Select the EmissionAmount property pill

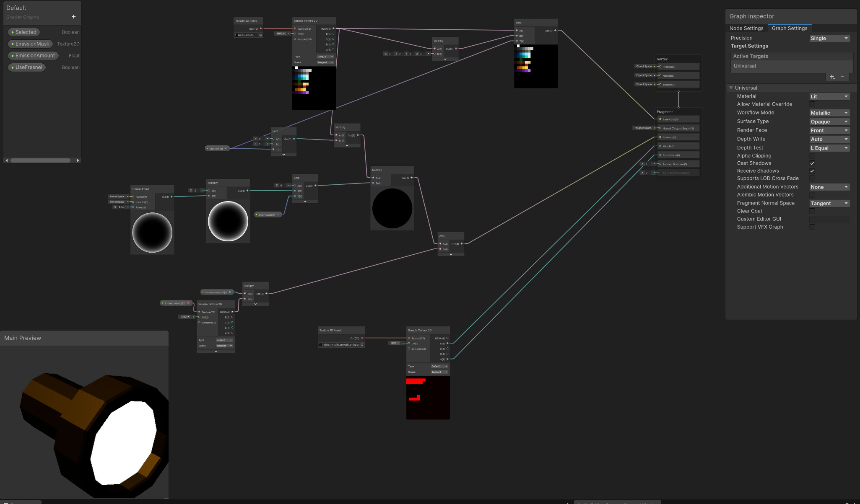[x=33, y=55]
